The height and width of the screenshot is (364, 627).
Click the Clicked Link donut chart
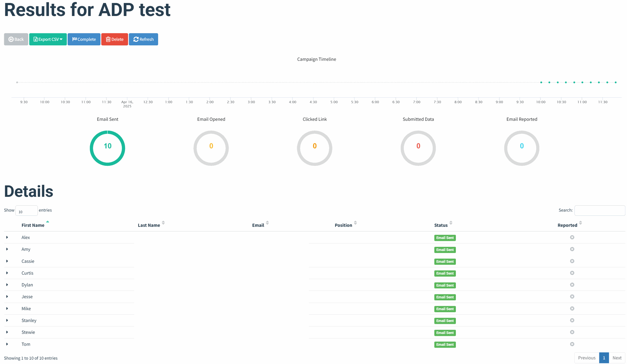(314, 148)
